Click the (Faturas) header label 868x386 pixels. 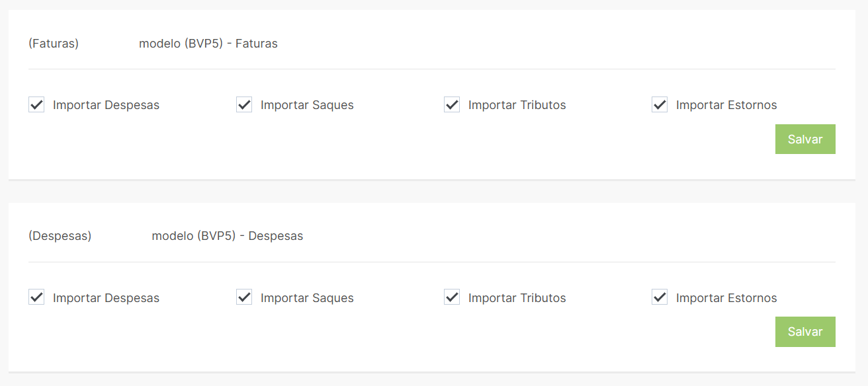[54, 44]
